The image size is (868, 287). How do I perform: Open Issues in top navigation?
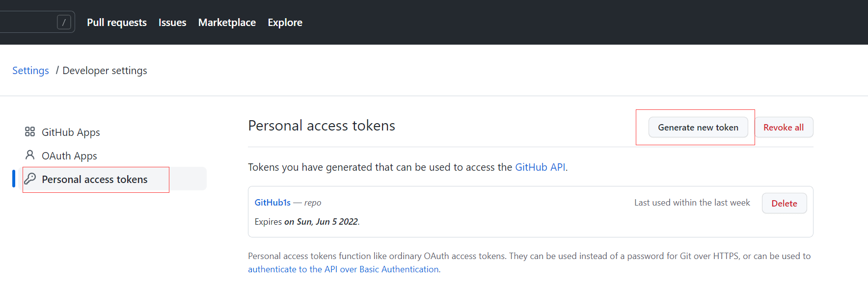point(172,23)
